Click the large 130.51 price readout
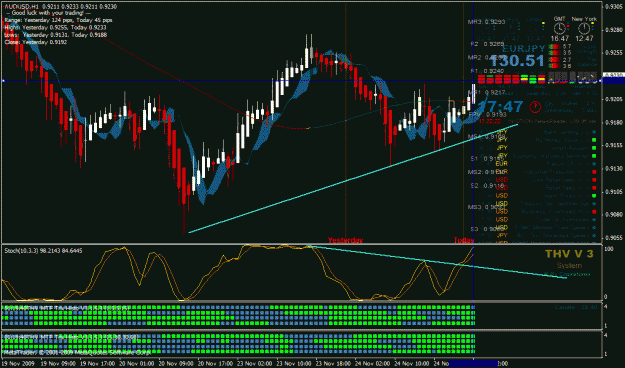Viewport: 625px width, 368px height. 517,61
